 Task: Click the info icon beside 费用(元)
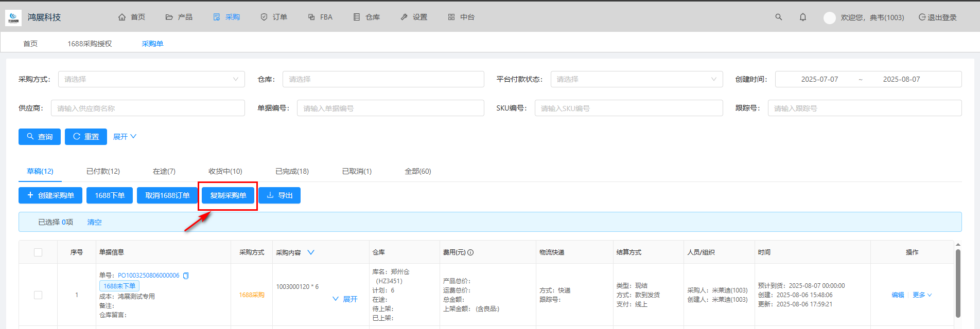click(470, 252)
